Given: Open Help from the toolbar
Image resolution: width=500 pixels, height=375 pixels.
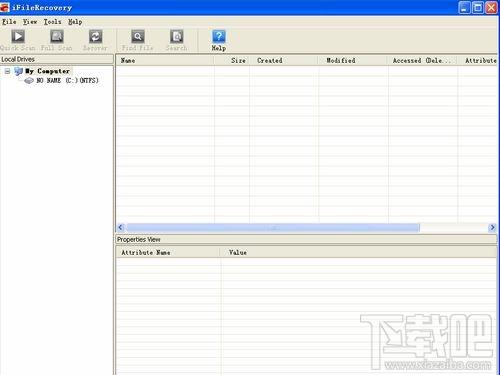Looking at the screenshot, I should (x=219, y=40).
